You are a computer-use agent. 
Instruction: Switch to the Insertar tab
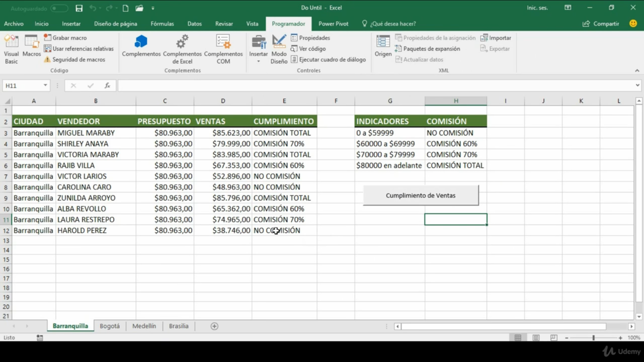coord(71,24)
